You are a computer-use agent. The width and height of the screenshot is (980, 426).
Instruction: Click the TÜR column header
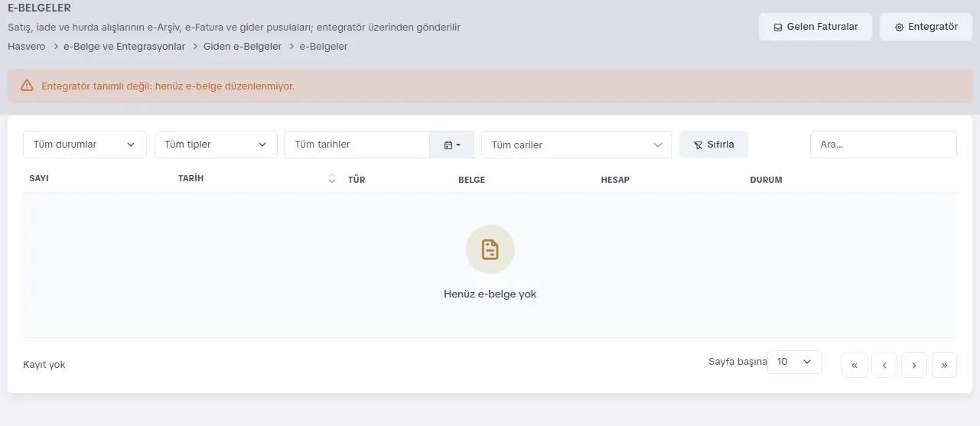(x=357, y=180)
